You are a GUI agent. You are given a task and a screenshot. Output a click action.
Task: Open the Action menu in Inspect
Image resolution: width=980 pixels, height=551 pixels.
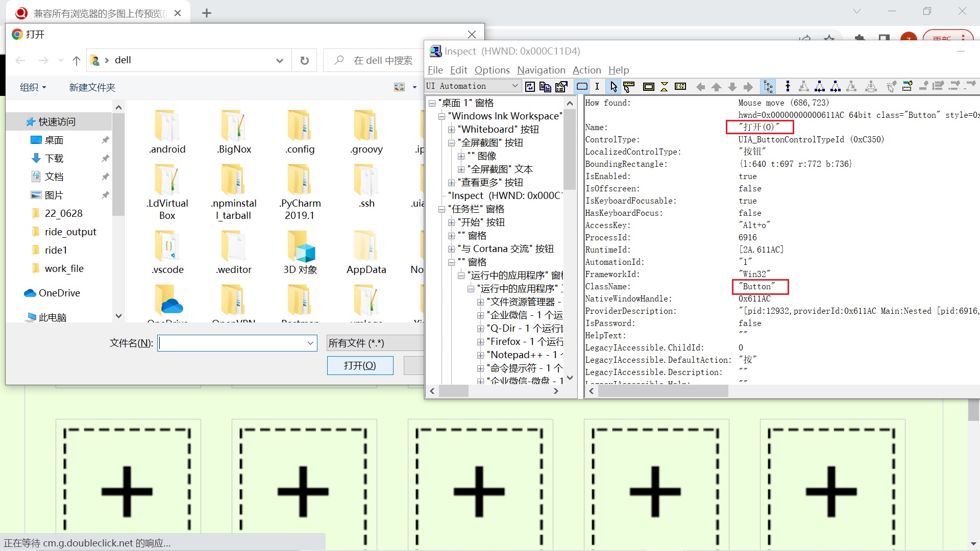586,70
